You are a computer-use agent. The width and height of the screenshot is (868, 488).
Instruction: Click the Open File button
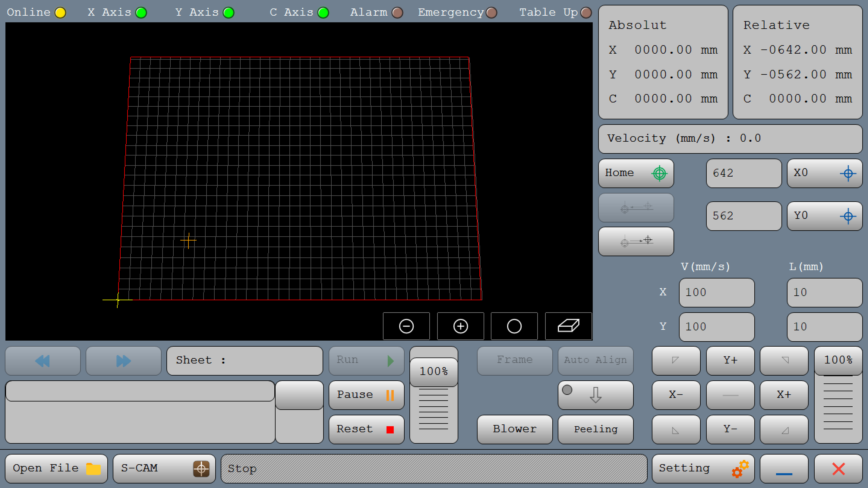pyautogui.click(x=56, y=468)
